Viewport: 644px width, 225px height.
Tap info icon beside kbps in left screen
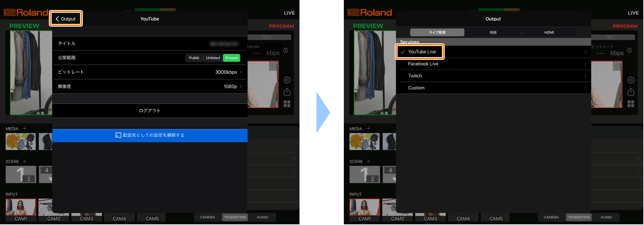click(286, 50)
